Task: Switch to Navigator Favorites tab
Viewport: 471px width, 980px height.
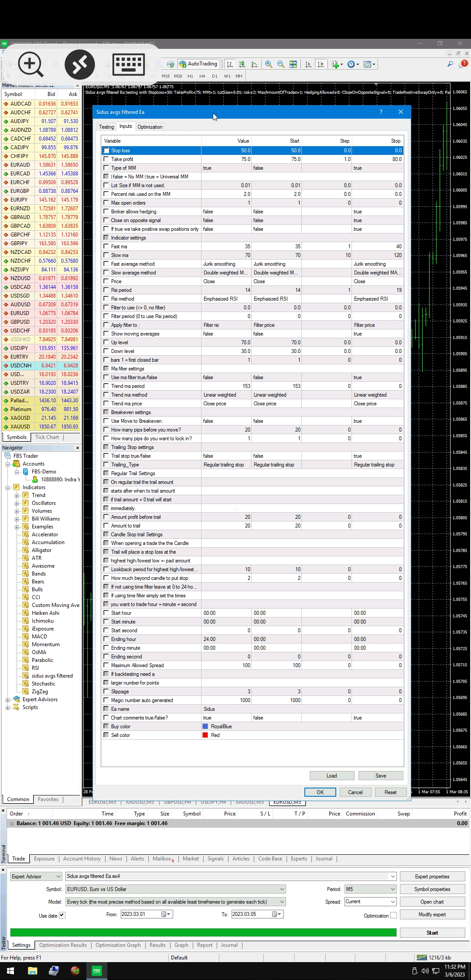Action: [x=48, y=799]
